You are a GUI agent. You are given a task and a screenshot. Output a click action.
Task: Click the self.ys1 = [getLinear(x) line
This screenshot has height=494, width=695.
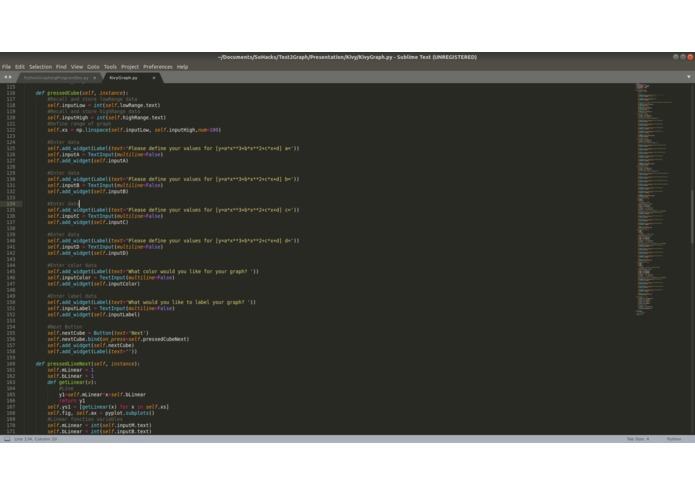tap(108, 407)
